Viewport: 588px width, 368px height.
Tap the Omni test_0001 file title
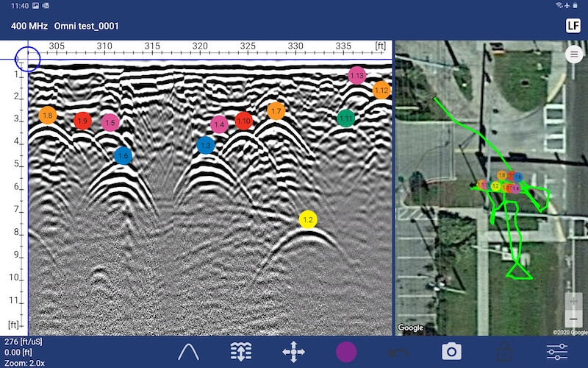(86, 26)
